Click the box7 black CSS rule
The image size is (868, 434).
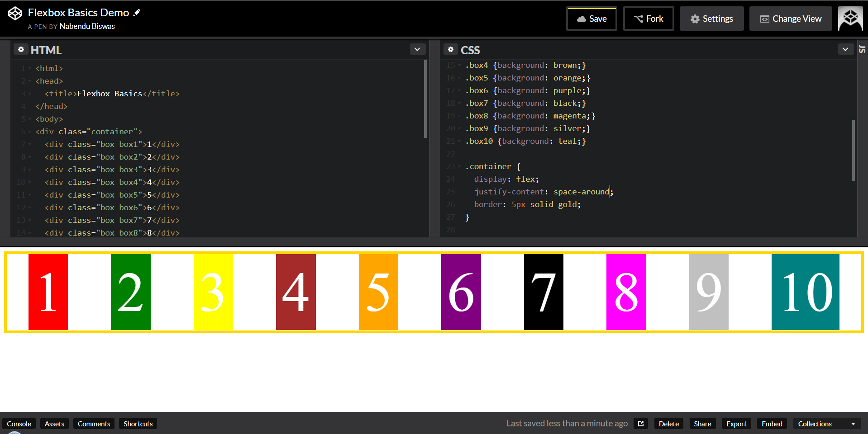tap(525, 103)
